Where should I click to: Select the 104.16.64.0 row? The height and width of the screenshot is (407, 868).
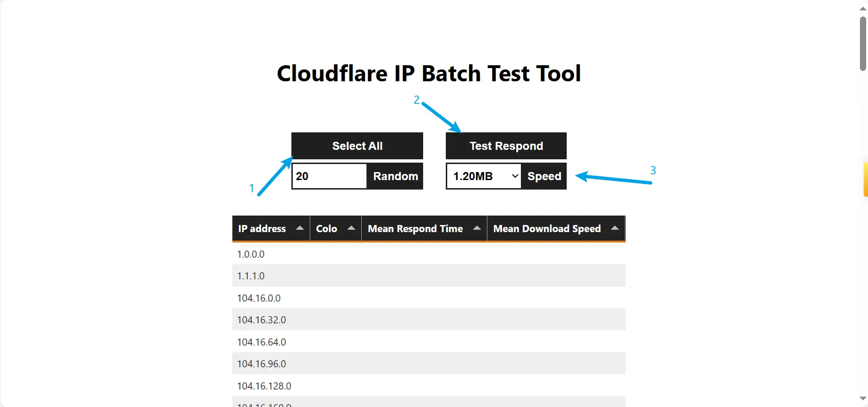[x=429, y=342]
